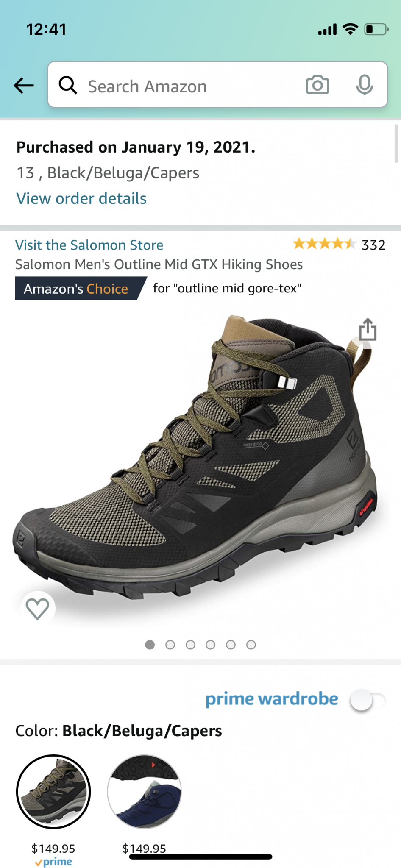Tap the back arrow icon
The image size is (401, 868).
tap(24, 86)
